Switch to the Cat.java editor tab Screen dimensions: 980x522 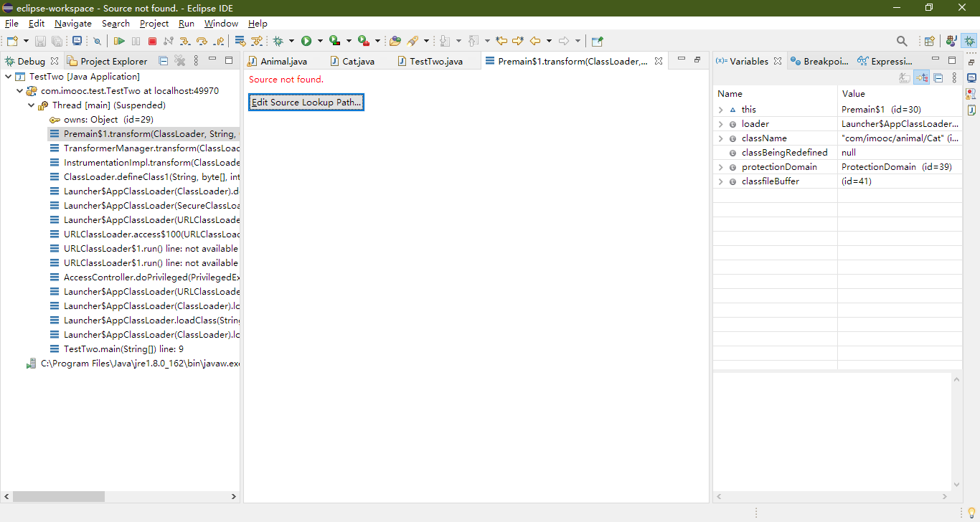pyautogui.click(x=357, y=62)
